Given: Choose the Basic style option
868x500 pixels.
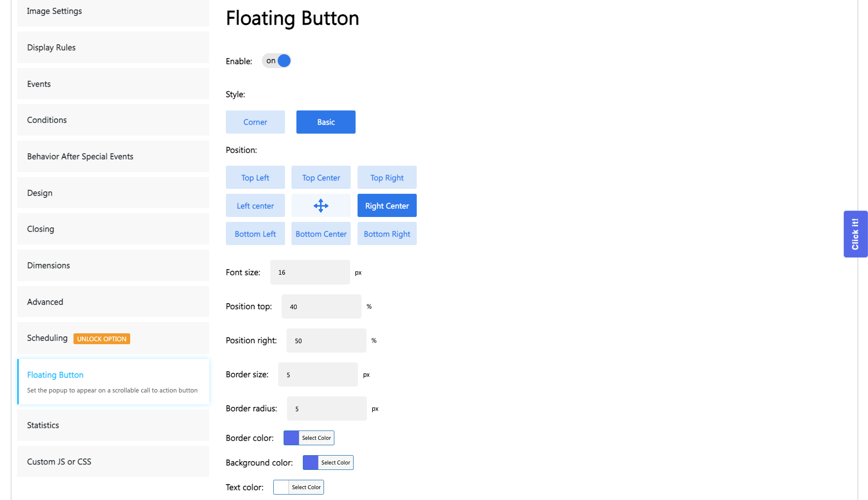Looking at the screenshot, I should [326, 122].
